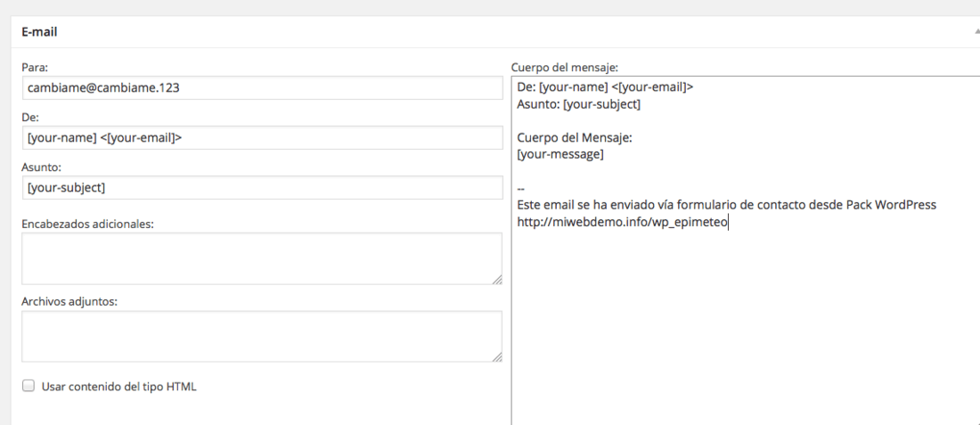Grab the Encabezados adicionales resize handle

click(x=497, y=280)
